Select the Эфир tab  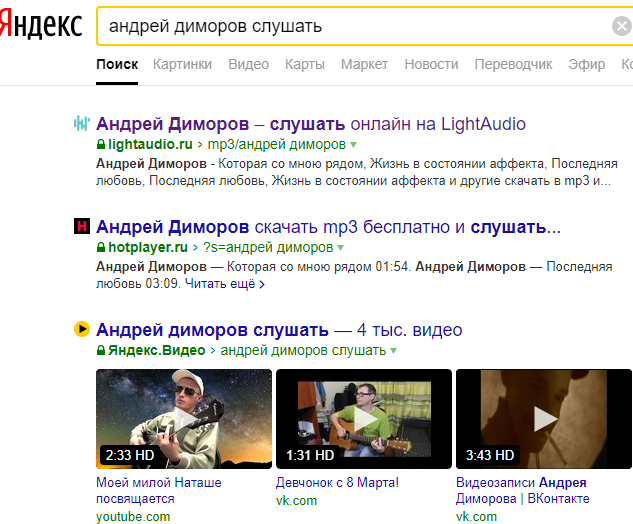(587, 64)
